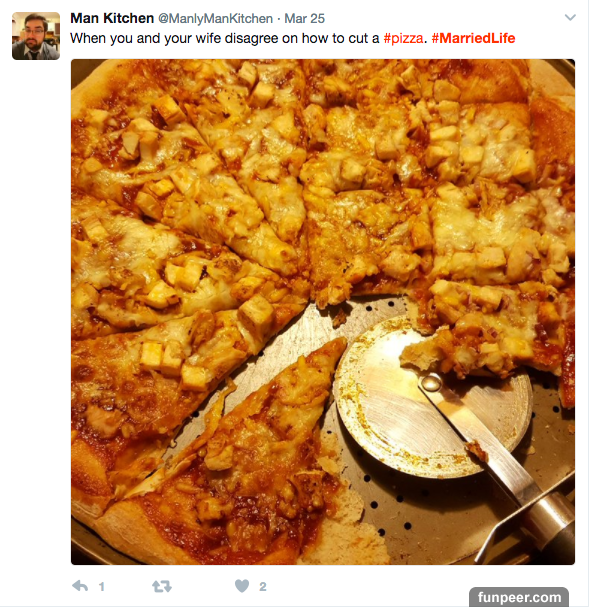
Task: Retweet this pizza tweet
Action: point(162,586)
